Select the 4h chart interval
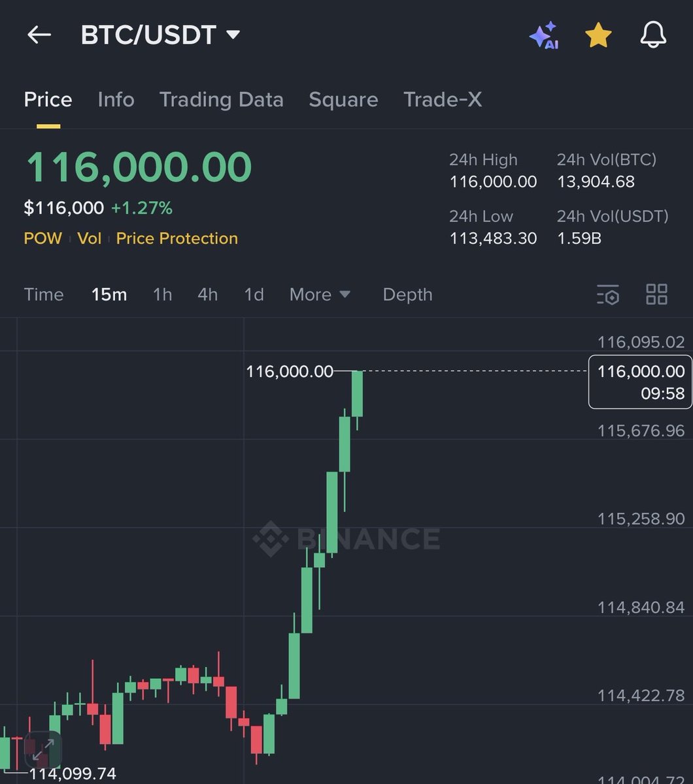The image size is (693, 784). (x=207, y=295)
